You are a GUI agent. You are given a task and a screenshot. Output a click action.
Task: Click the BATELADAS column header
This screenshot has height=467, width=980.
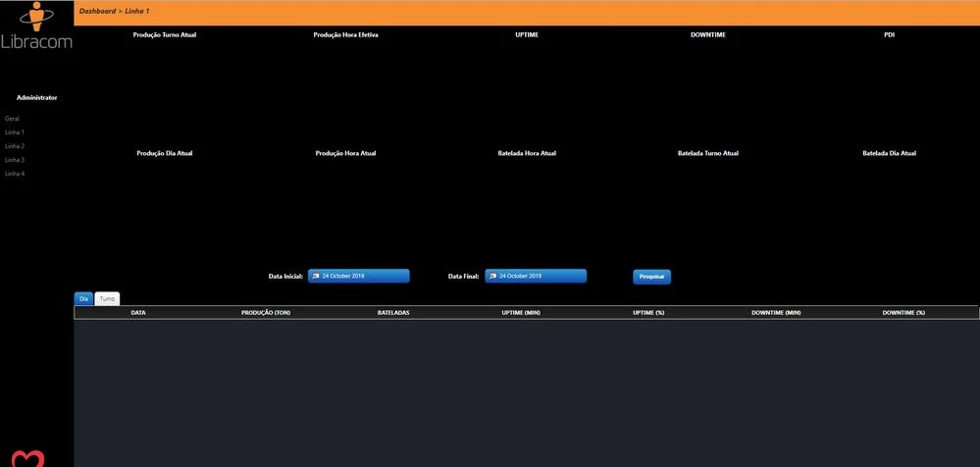pyautogui.click(x=393, y=313)
